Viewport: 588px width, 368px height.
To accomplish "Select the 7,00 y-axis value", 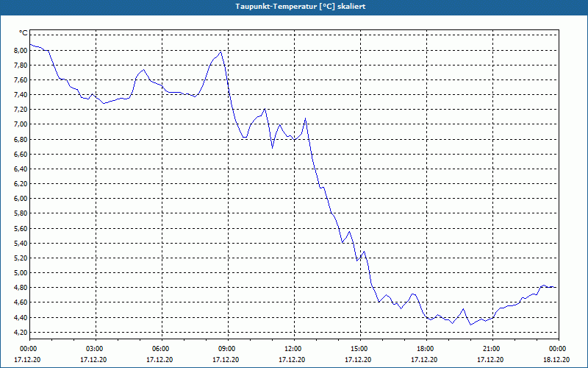I will [x=21, y=124].
